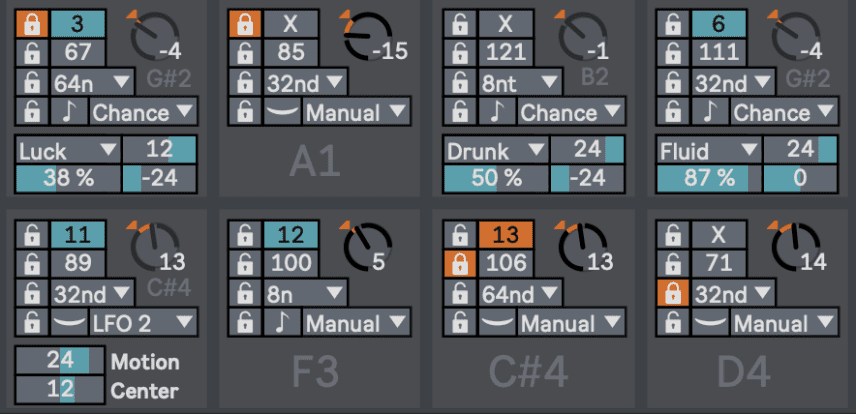Toggle the orange step box showing 13
856x414 pixels.
506,235
